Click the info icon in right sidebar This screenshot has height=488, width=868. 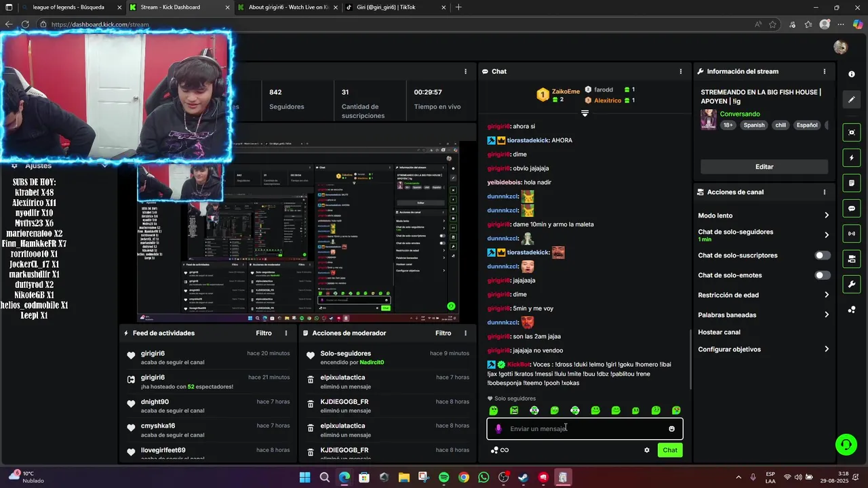852,74
